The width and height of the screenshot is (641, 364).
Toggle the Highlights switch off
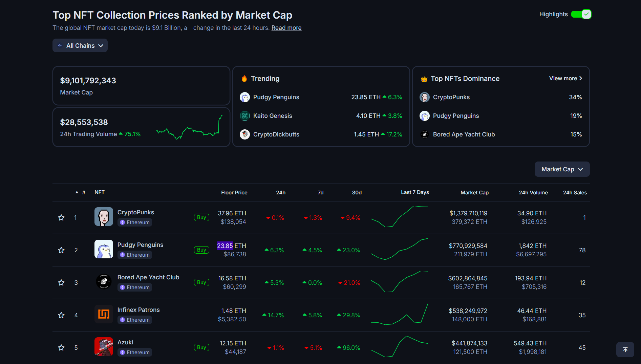click(581, 14)
